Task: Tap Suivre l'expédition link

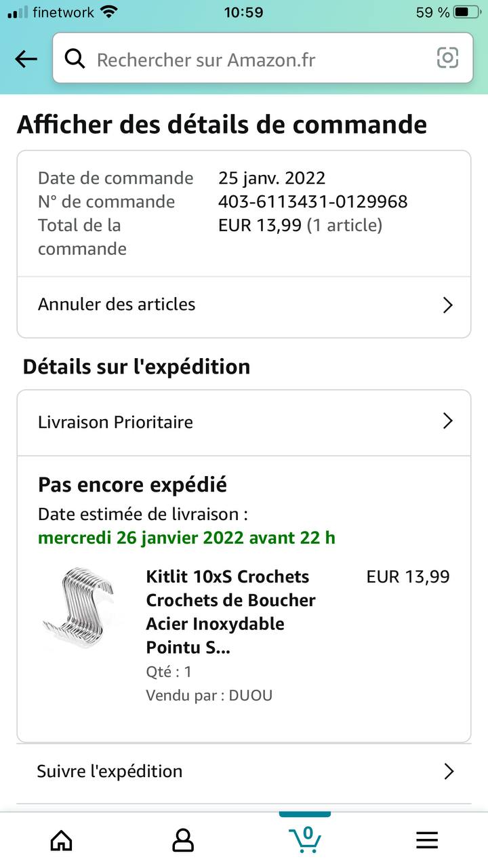Action: point(110,771)
